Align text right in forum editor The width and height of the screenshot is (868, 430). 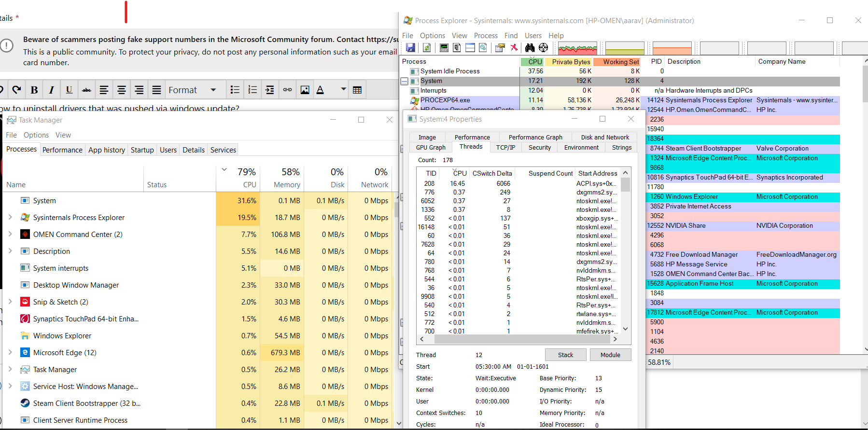click(139, 90)
